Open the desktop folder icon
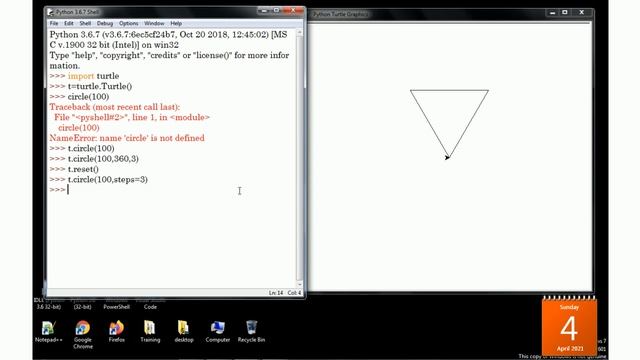The image size is (640, 360). 184,331
